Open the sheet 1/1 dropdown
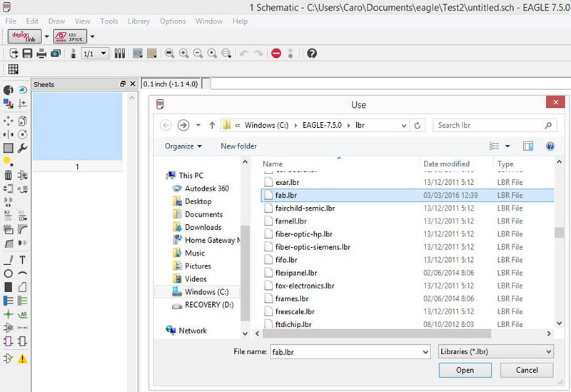 (x=95, y=54)
